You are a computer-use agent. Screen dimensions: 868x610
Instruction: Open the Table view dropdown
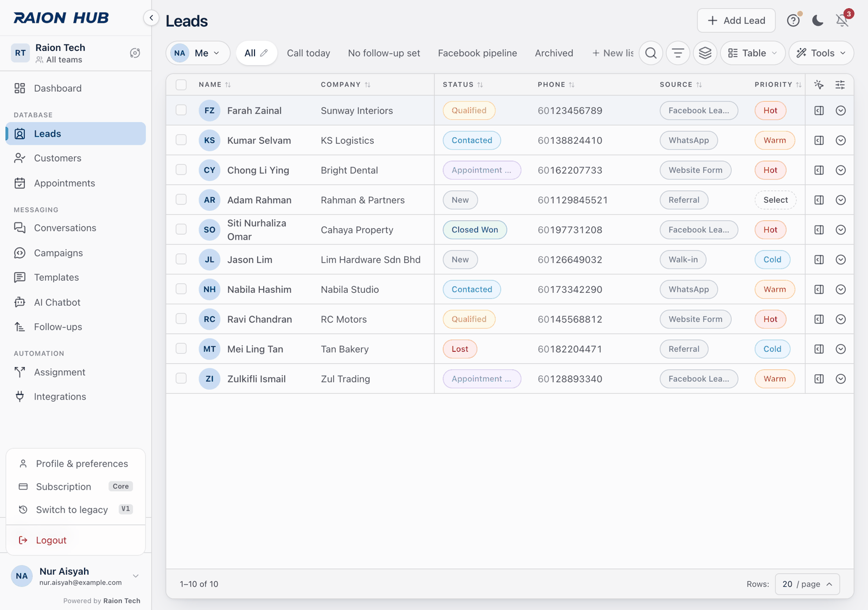(x=752, y=53)
